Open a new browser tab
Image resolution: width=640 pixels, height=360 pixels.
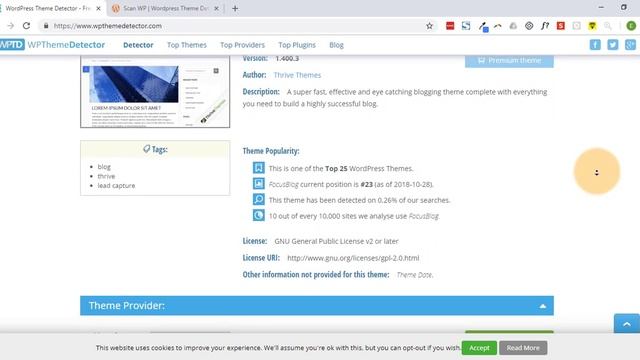pyautogui.click(x=235, y=8)
